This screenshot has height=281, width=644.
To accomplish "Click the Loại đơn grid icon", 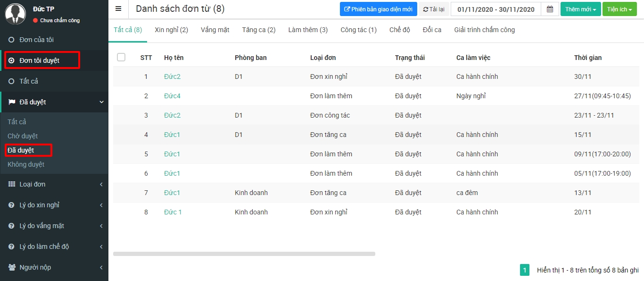I will tap(12, 184).
